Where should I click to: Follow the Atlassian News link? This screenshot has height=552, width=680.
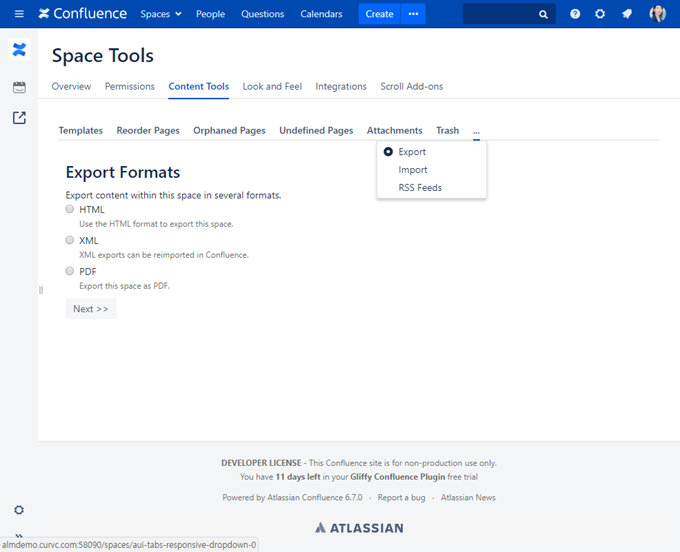click(x=468, y=497)
